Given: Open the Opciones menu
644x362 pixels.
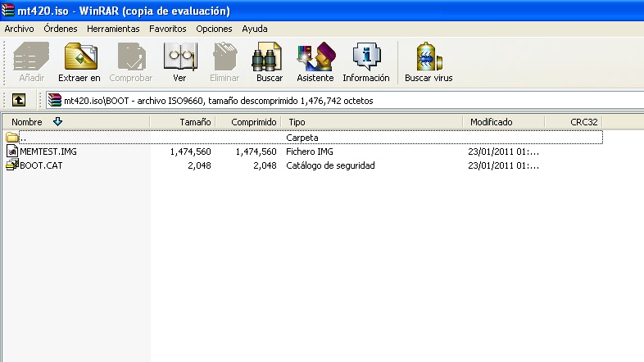Looking at the screenshot, I should pos(214,29).
